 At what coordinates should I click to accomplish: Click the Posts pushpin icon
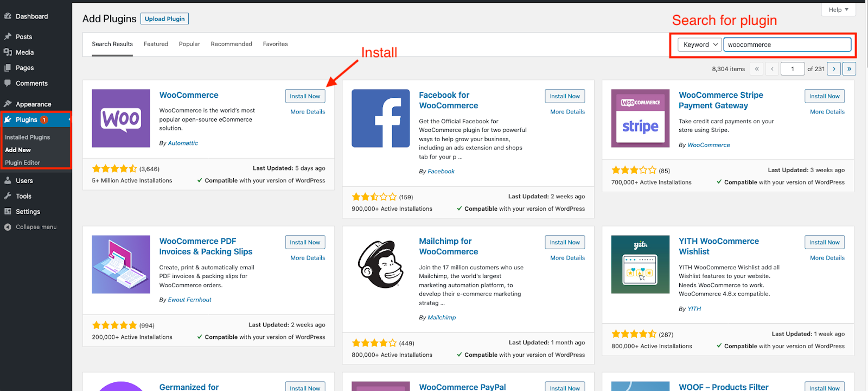click(x=8, y=36)
